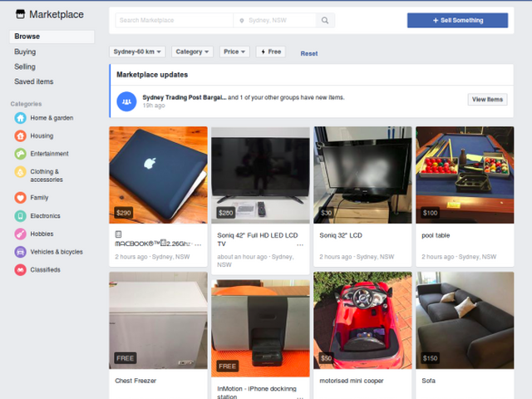Click the FREE tag on chest freezer
The image size is (532, 399).
[x=126, y=358]
